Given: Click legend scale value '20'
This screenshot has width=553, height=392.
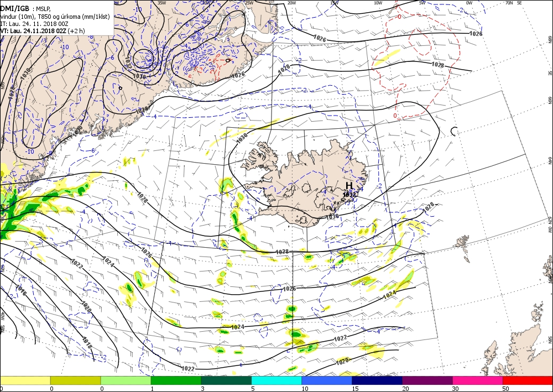Looking at the screenshot, I should [405, 389].
